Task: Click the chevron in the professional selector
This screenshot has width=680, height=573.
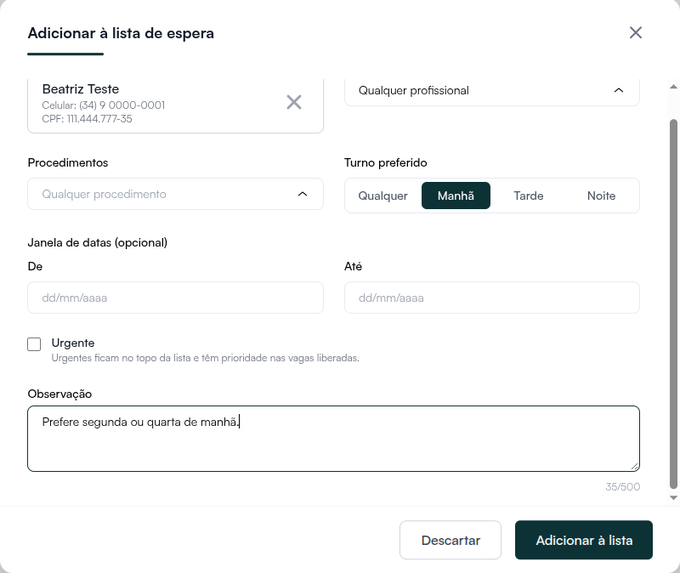Action: [x=618, y=90]
